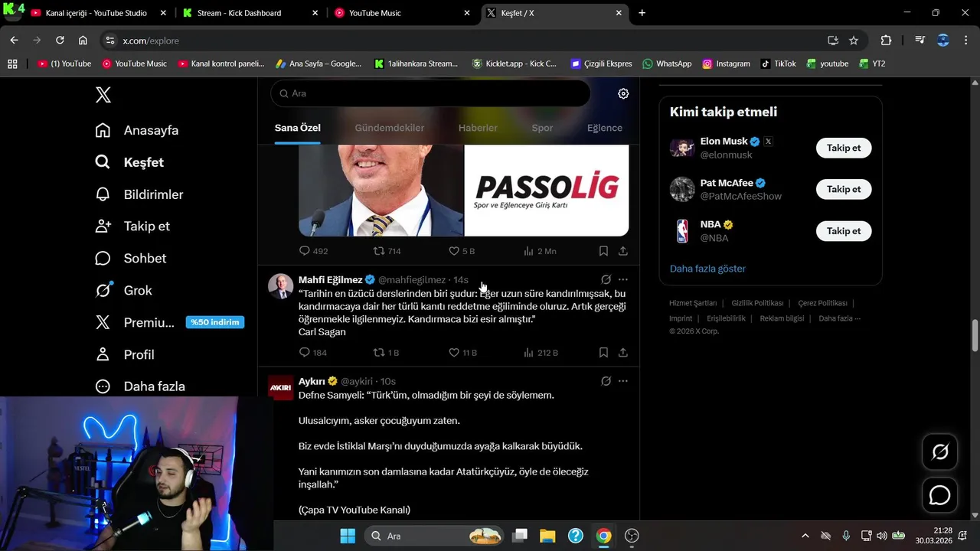View 212 B analytics on Mahfi Eğilmez post
980x551 pixels.
coord(541,353)
